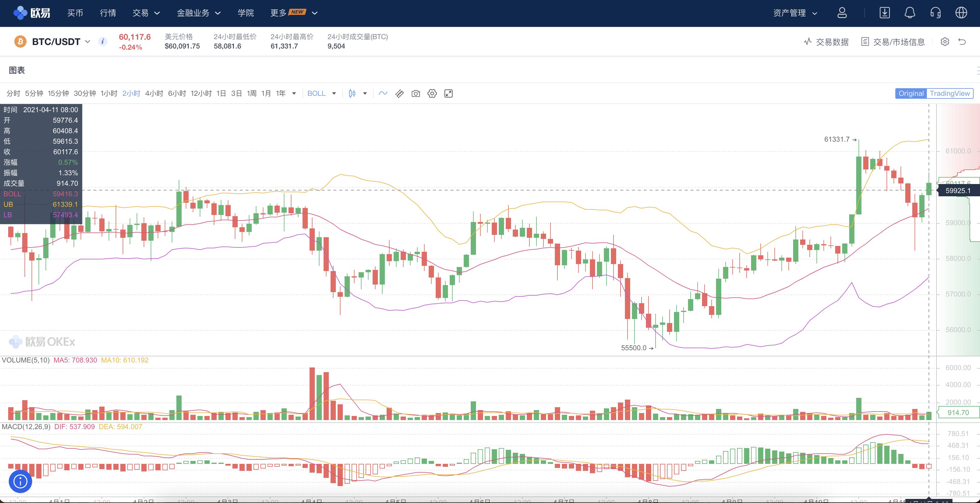Open the trading layout settings gear
Screen dimensions: 980x503
tap(945, 42)
